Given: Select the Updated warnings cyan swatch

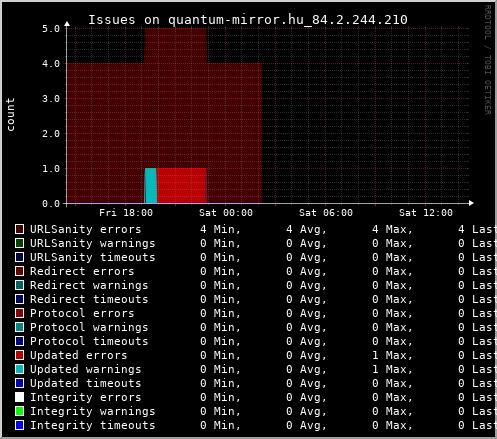Looking at the screenshot, I should pos(19,369).
